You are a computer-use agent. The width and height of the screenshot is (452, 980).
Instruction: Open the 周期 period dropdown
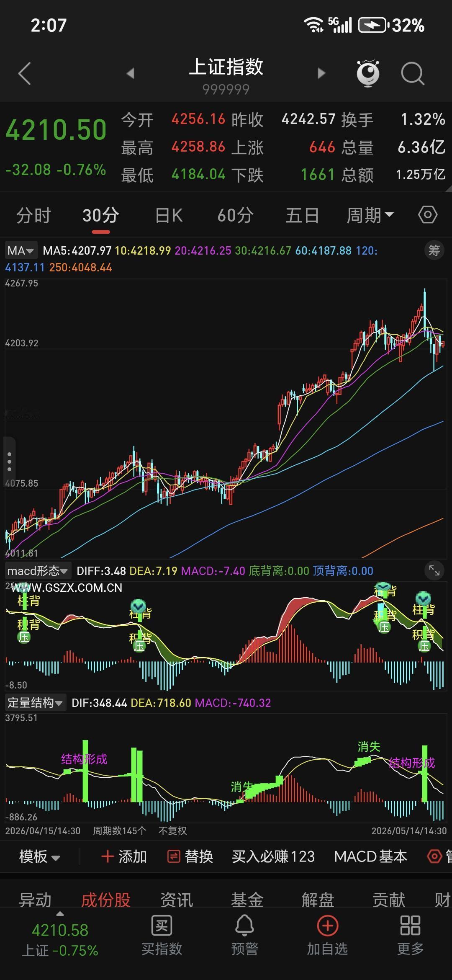(370, 215)
